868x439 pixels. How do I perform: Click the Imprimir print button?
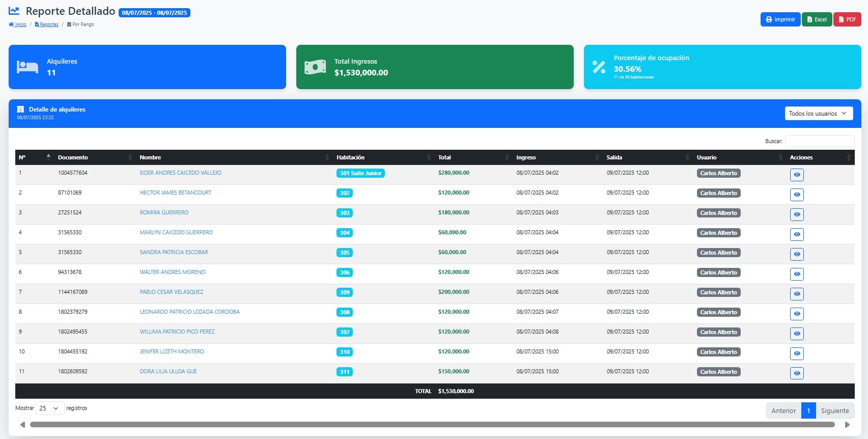(x=780, y=19)
